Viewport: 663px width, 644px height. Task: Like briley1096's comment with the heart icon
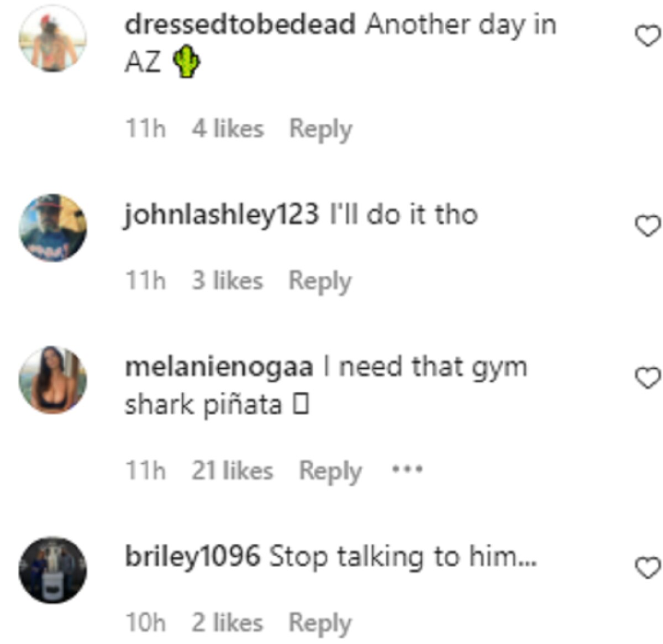click(647, 568)
